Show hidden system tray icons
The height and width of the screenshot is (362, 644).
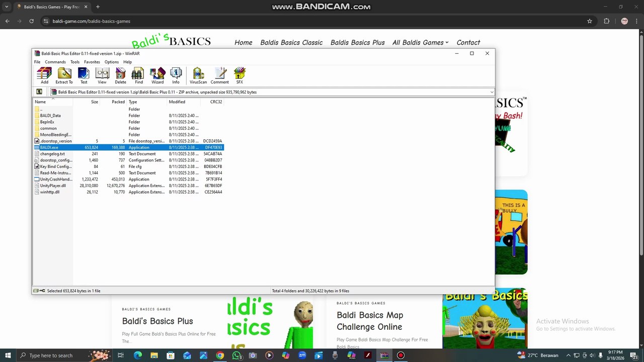pyautogui.click(x=569, y=355)
